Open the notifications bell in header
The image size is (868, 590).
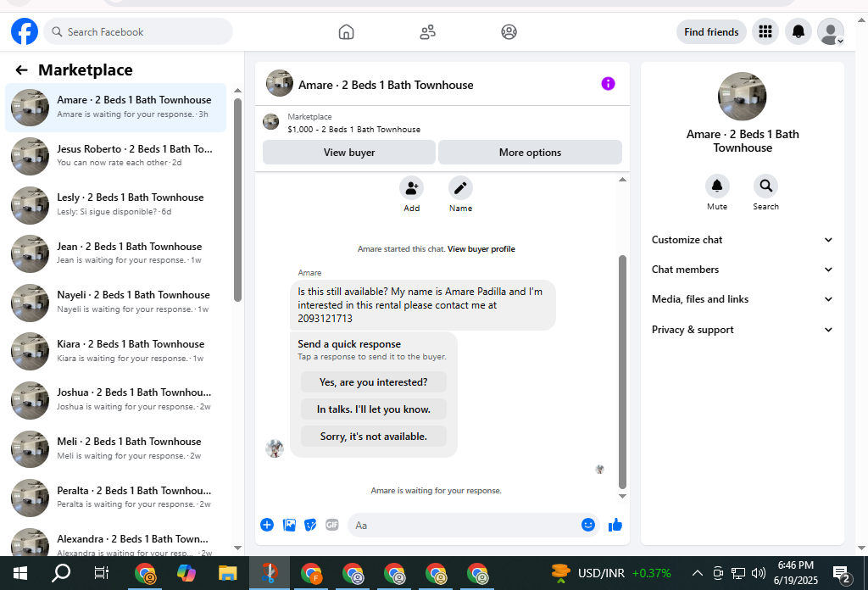tap(798, 31)
